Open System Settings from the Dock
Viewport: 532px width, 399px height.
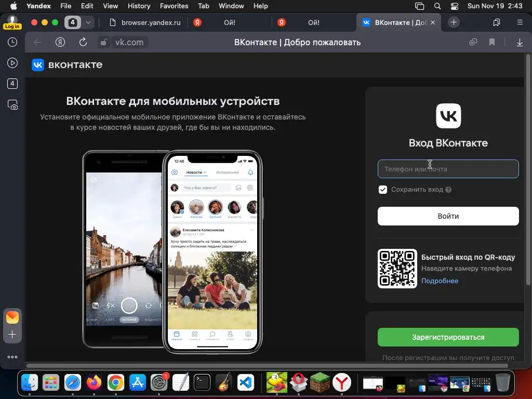pyautogui.click(x=159, y=383)
